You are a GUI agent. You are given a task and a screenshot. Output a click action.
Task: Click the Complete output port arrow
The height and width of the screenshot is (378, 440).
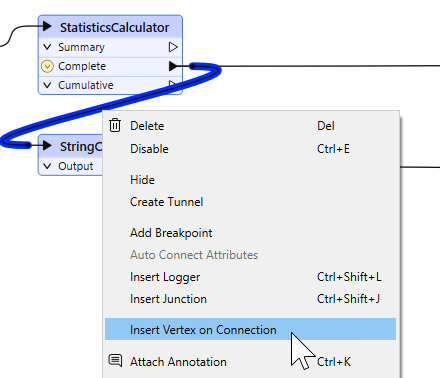click(173, 66)
